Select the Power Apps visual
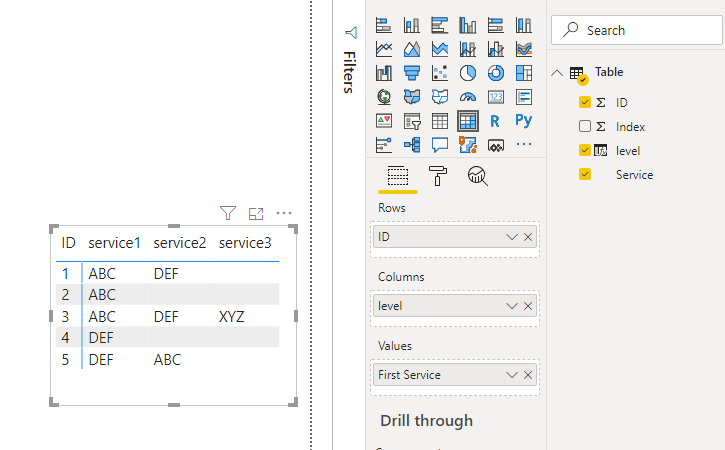Screen dimensions: 725x450 (x=496, y=145)
